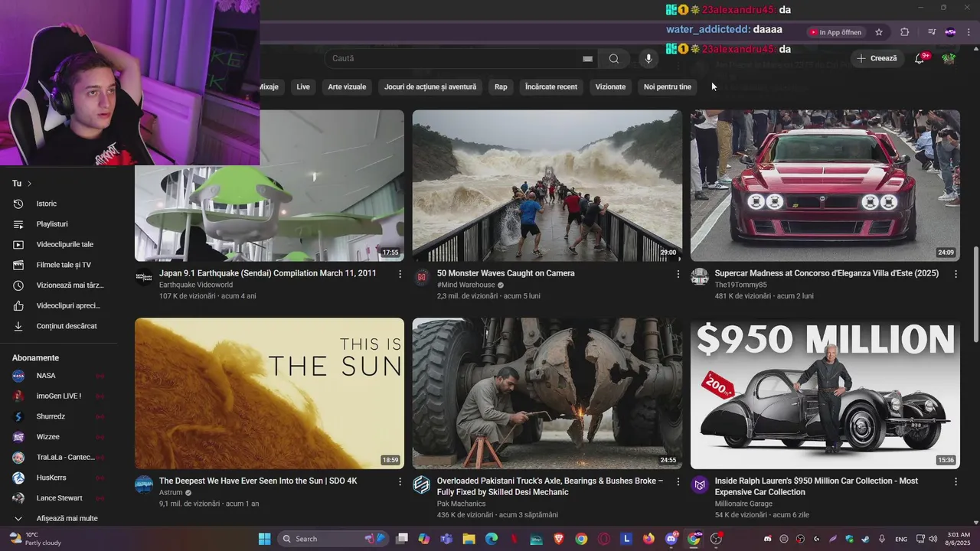This screenshot has width=980, height=551.
Task: Click the Creează button
Action: coord(877,58)
